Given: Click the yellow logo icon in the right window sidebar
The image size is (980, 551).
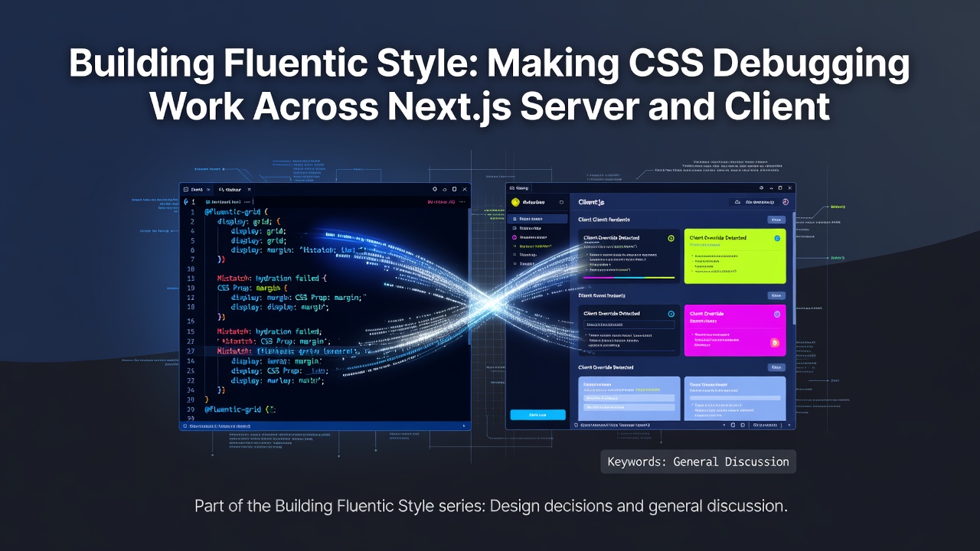Looking at the screenshot, I should [x=515, y=202].
